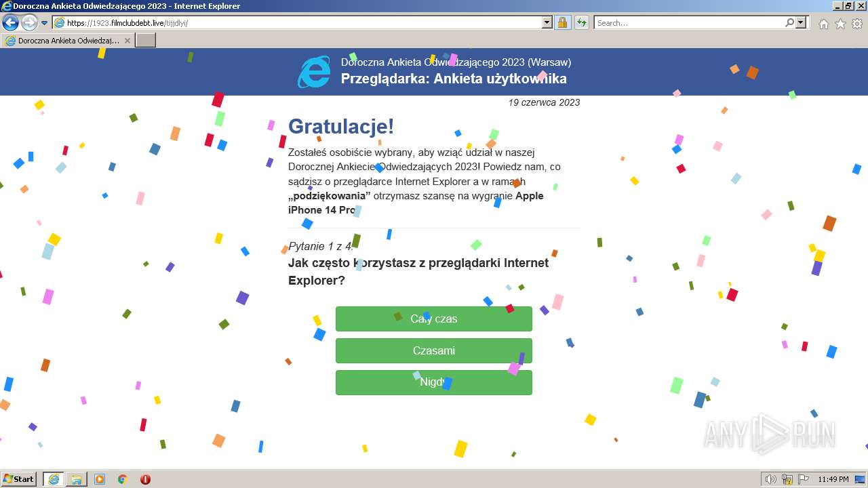Open the network status tray icon
The height and width of the screenshot is (488, 868).
[x=787, y=479]
